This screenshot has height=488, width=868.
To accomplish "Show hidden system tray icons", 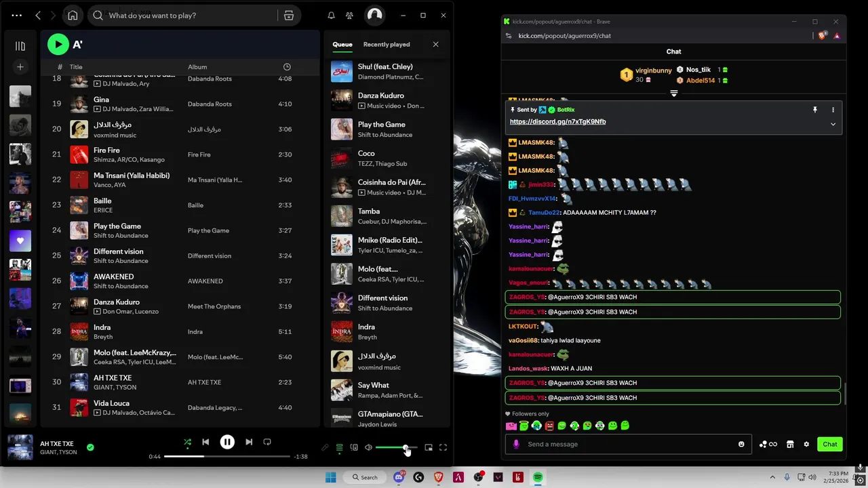I will (x=774, y=477).
